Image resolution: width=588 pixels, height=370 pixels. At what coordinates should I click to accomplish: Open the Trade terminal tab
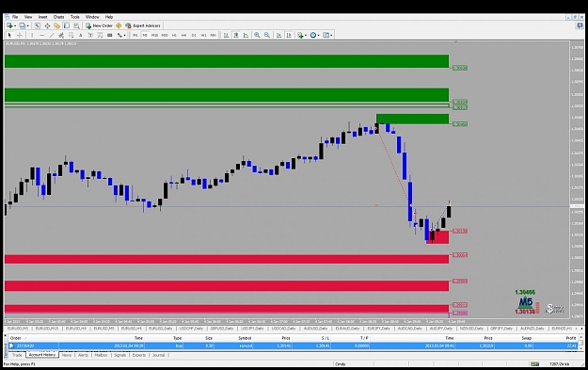[17, 355]
